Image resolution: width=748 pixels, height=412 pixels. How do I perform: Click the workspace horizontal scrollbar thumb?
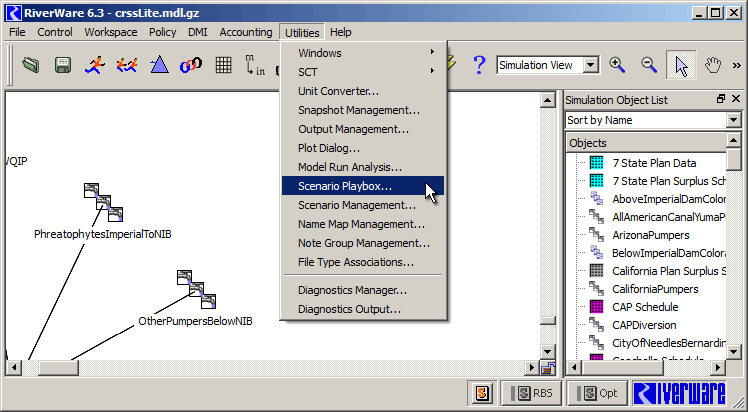58,368
